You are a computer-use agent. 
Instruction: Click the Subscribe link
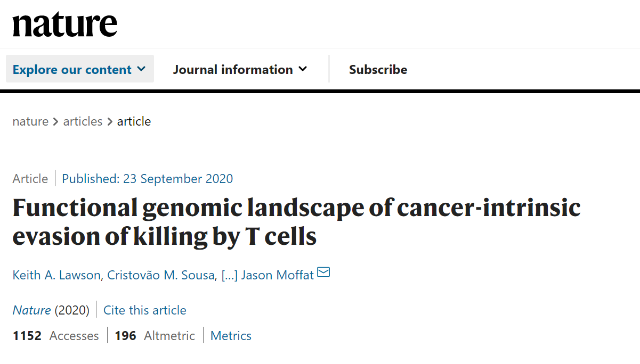[x=378, y=70]
